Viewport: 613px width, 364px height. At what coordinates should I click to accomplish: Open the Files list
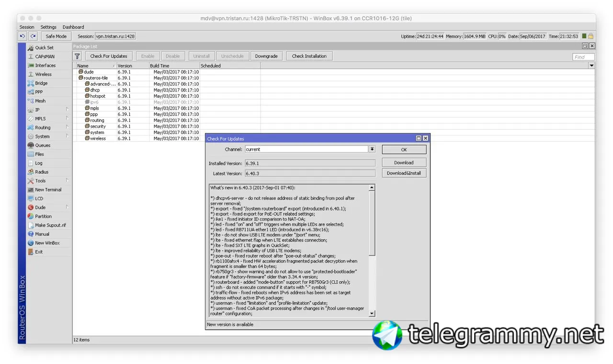(x=39, y=154)
